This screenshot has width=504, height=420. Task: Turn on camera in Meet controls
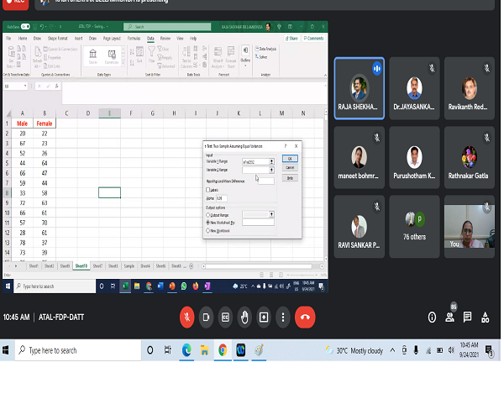206,318
